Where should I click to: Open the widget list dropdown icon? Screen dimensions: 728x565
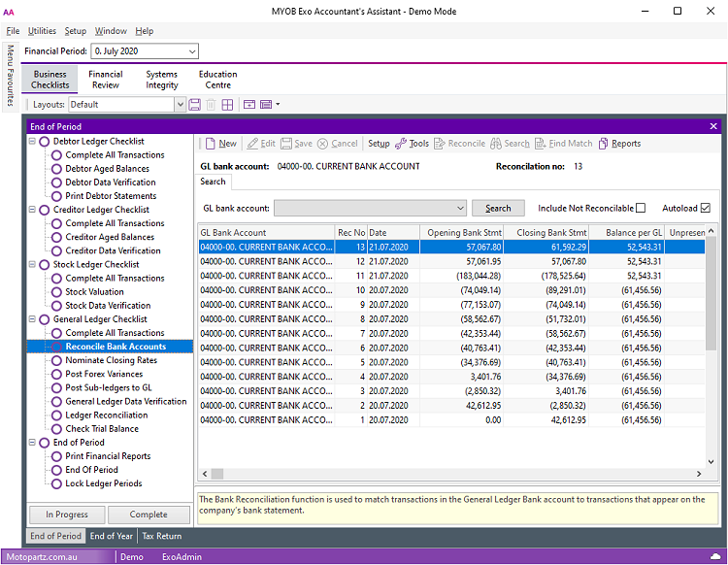(x=270, y=105)
